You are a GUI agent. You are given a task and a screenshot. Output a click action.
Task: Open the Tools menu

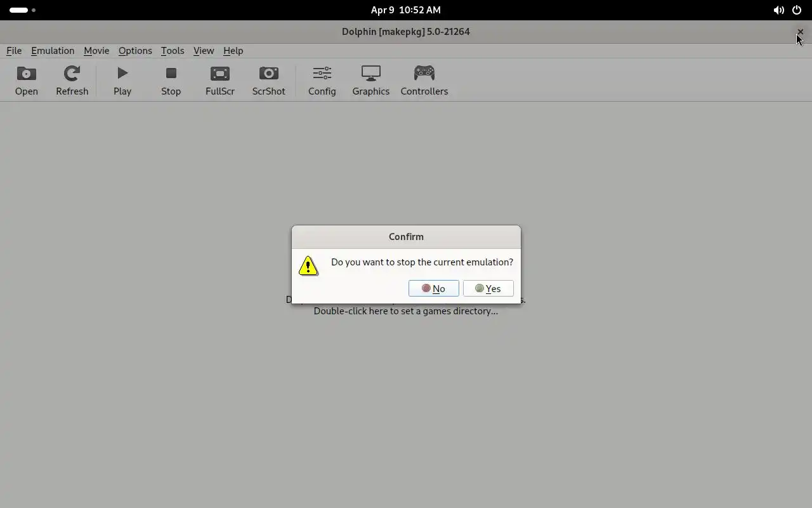coord(173,51)
